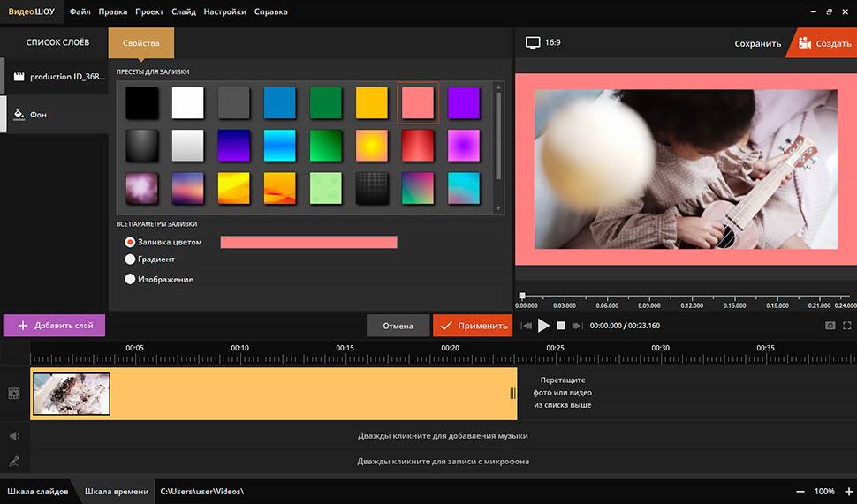Choose the Изображение fill option
This screenshot has height=504, width=857.
pyautogui.click(x=130, y=279)
